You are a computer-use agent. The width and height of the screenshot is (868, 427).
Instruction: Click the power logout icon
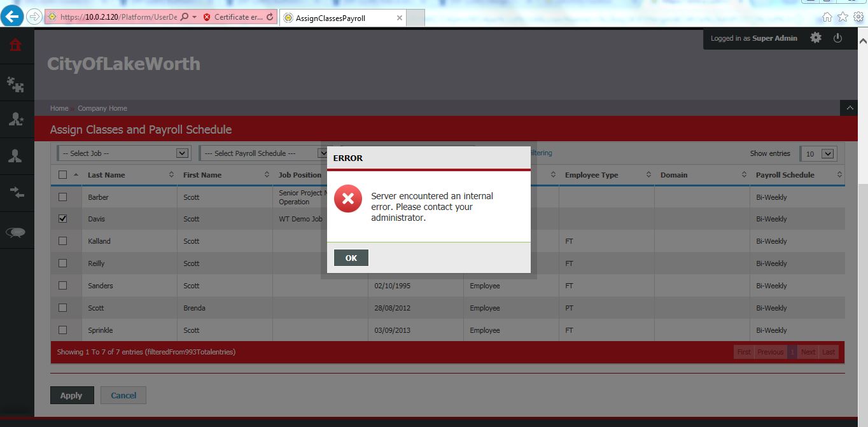837,38
